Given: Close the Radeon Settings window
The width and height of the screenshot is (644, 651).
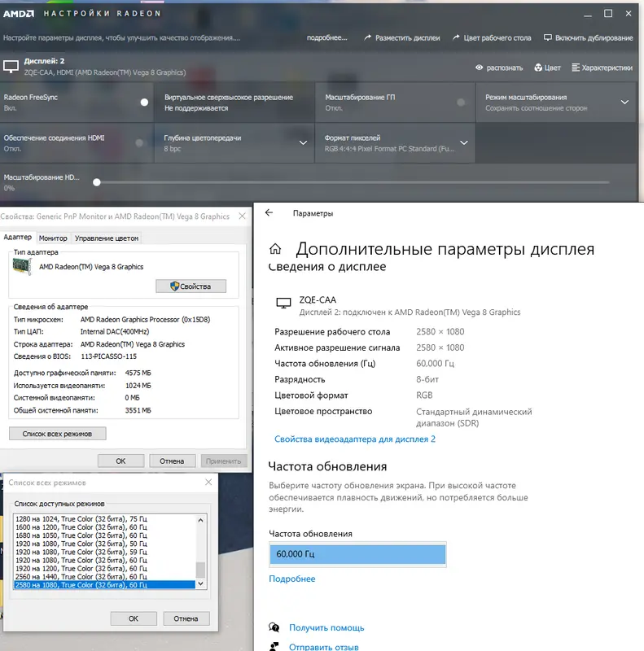Looking at the screenshot, I should pyautogui.click(x=629, y=14).
